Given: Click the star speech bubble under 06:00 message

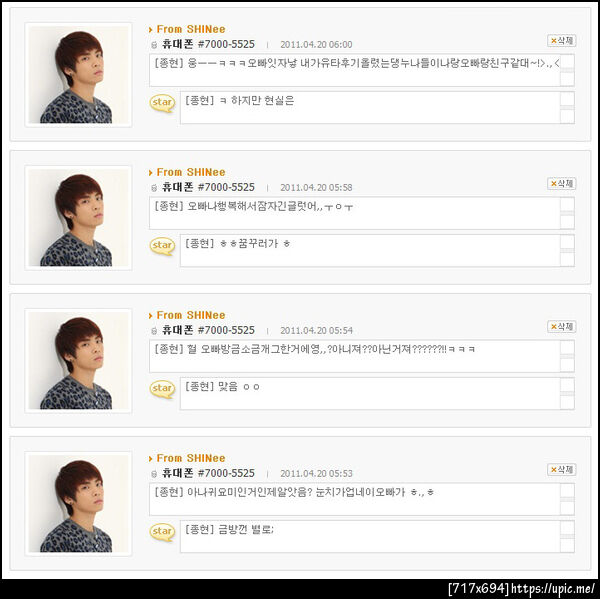Looking at the screenshot, I should 162,103.
